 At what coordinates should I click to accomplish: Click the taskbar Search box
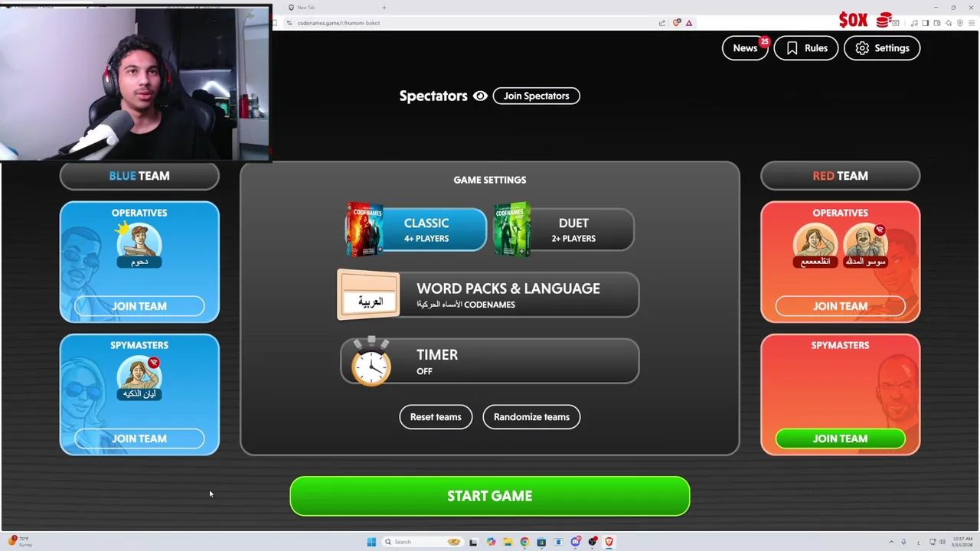click(422, 542)
